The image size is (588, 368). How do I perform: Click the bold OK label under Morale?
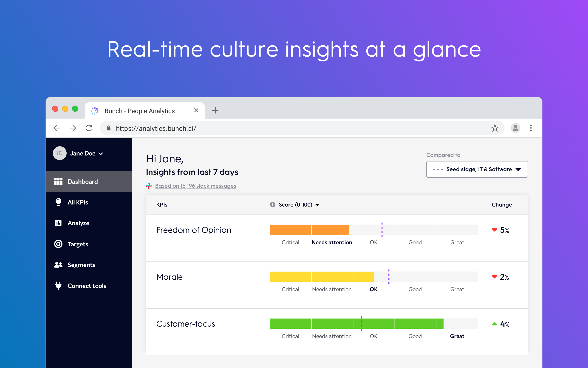click(x=373, y=289)
